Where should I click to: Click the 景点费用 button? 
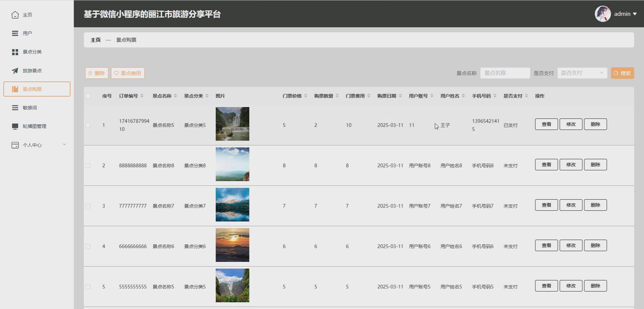coord(128,73)
